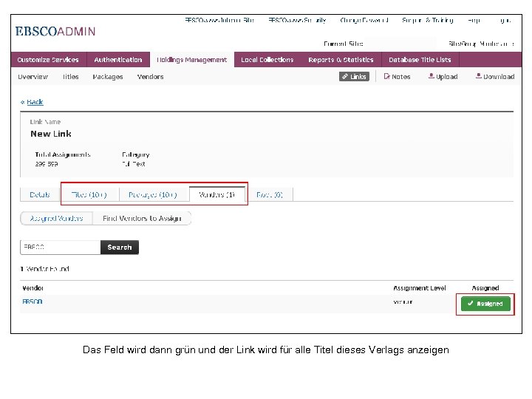
Task: Open the EBSCOadmin Security link
Action: point(297,21)
